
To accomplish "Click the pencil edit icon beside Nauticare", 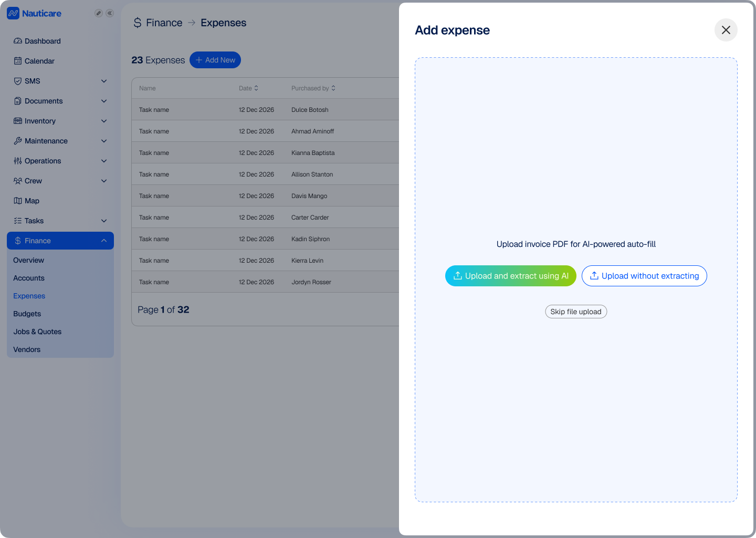I will click(x=98, y=13).
